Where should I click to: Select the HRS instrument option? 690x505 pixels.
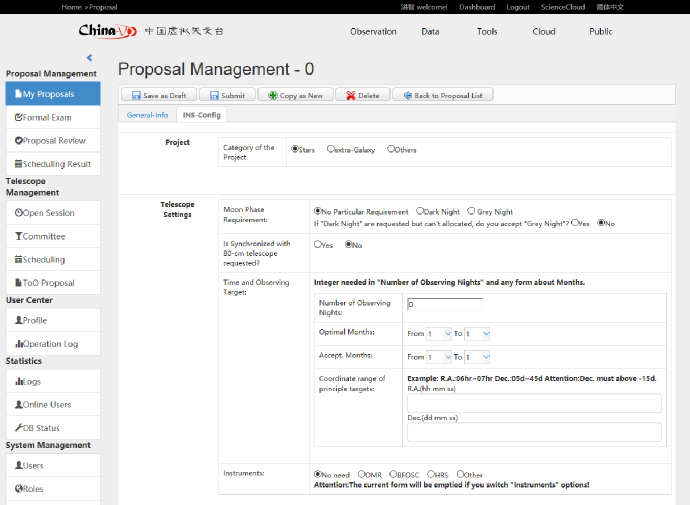430,474
